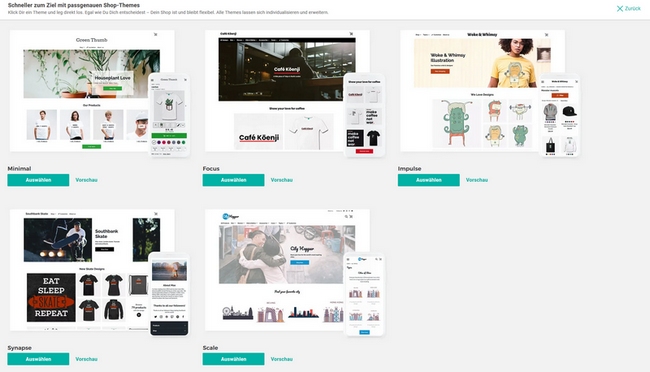This screenshot has width=650, height=372.
Task: Select the Impulse theme with Auswählen
Action: coord(429,180)
